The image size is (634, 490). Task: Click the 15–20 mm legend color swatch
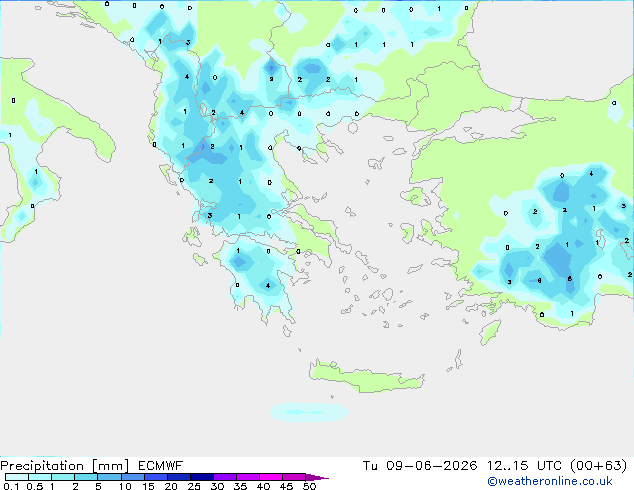coord(155,477)
